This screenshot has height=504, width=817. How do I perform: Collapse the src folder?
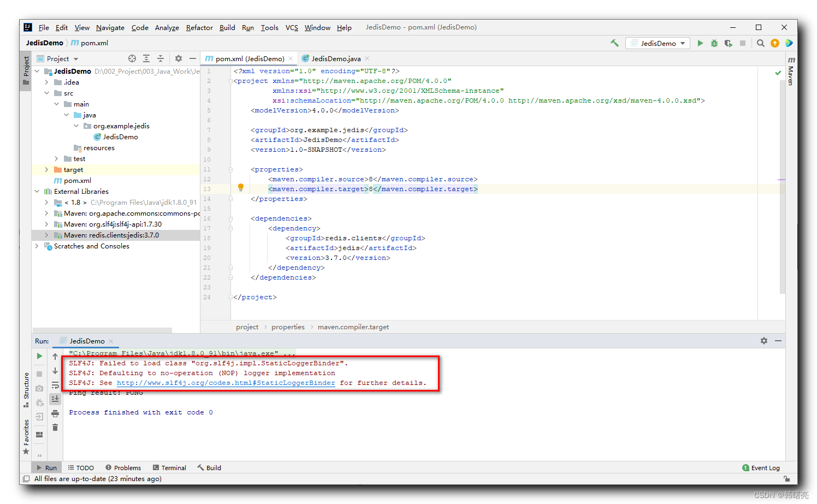46,93
